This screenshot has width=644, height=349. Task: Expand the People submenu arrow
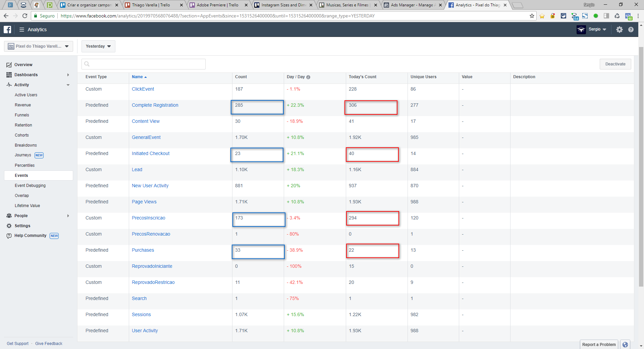pos(68,216)
